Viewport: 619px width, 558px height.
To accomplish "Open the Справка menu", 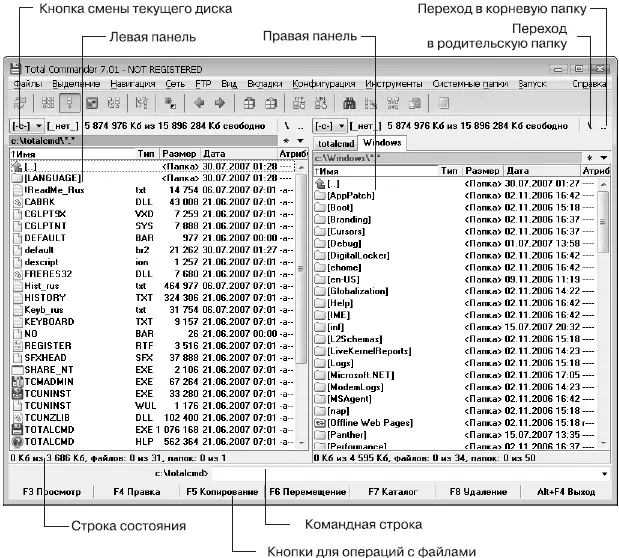I will (589, 84).
